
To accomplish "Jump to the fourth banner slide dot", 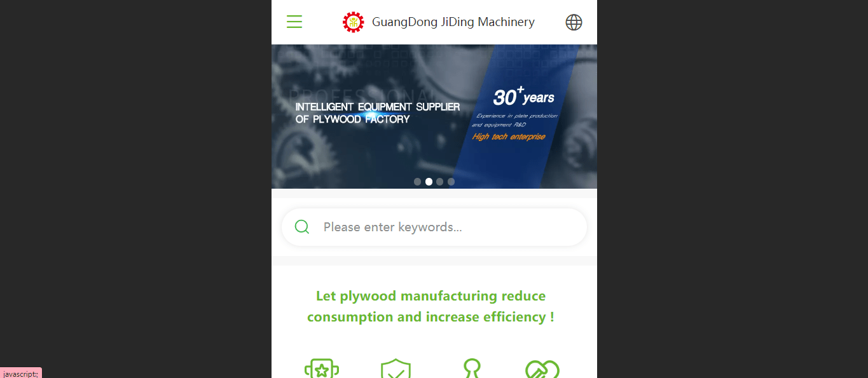I will click(x=451, y=182).
